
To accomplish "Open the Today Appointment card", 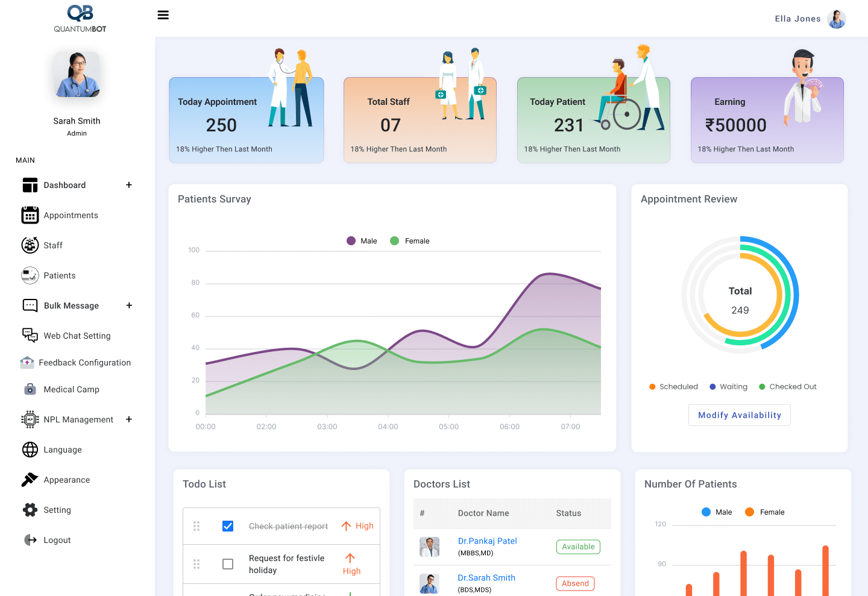I will pyautogui.click(x=247, y=120).
